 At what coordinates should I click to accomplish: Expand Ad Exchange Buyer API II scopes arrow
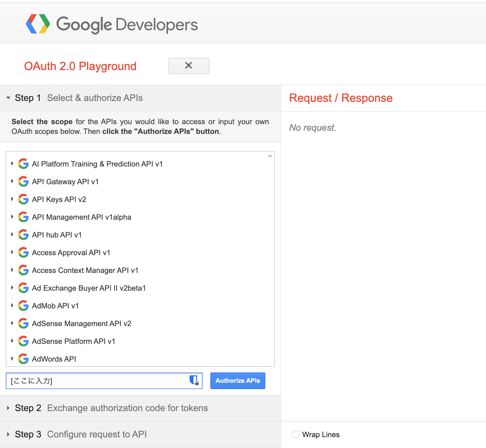click(x=12, y=288)
